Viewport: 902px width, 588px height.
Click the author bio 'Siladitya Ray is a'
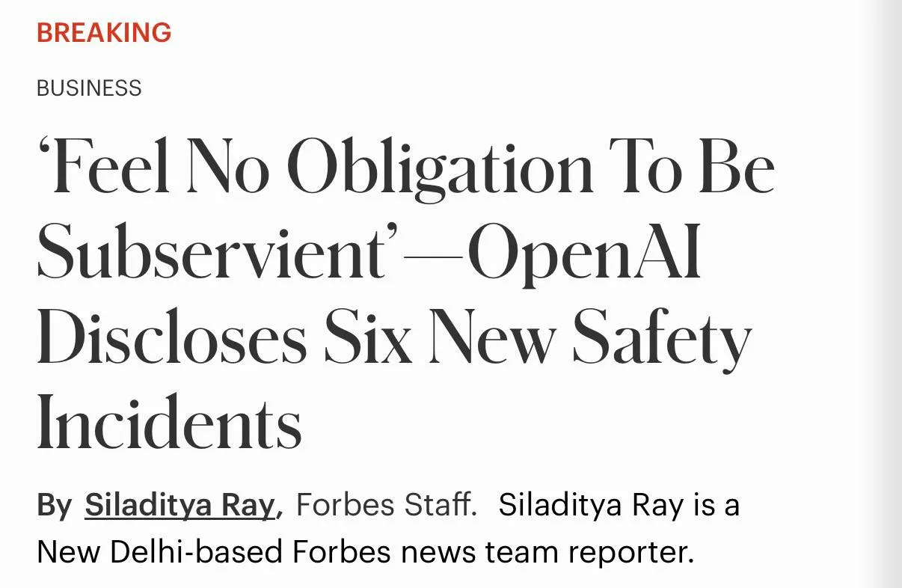pos(619,506)
